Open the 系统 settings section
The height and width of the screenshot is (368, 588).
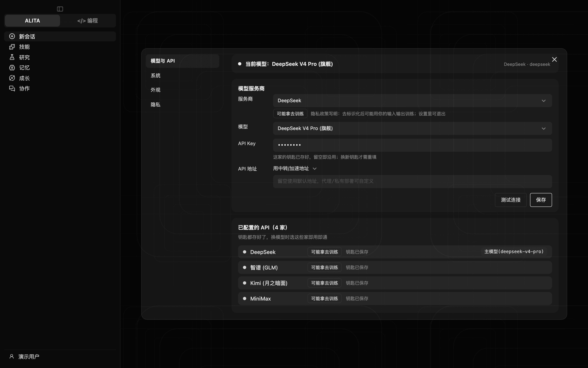point(183,75)
